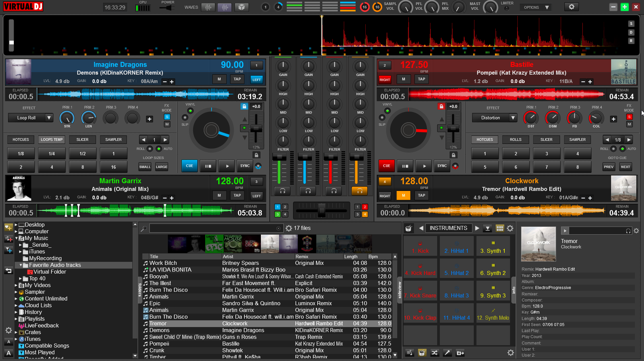Switch deck 1 pads to HOTCUES tab
This screenshot has width=644, height=361.
(x=21, y=139)
